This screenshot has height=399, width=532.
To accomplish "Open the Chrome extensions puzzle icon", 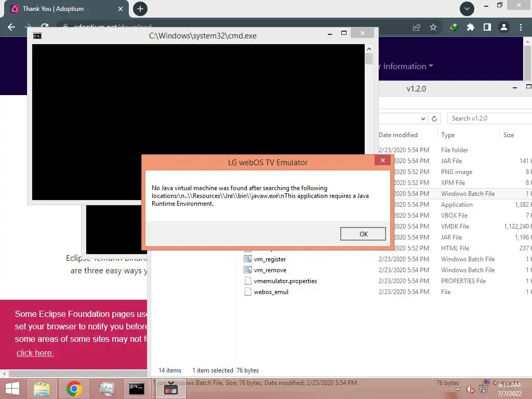I will pyautogui.click(x=471, y=27).
